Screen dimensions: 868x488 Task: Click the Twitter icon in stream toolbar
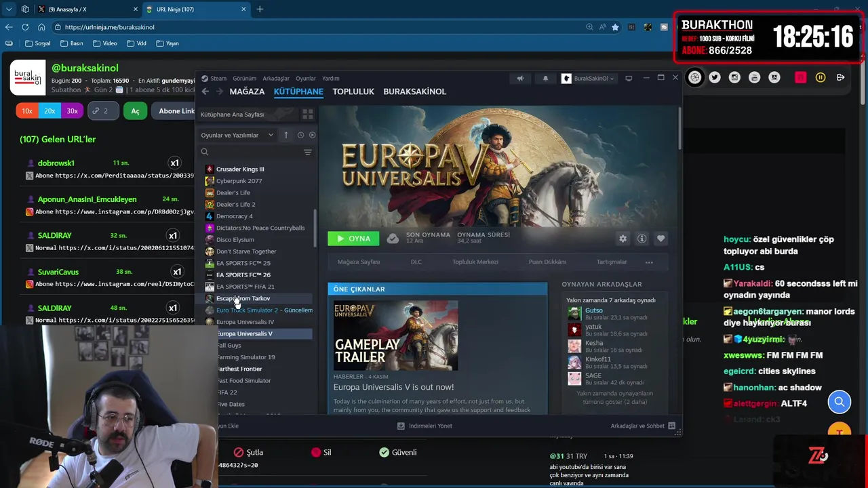(715, 77)
